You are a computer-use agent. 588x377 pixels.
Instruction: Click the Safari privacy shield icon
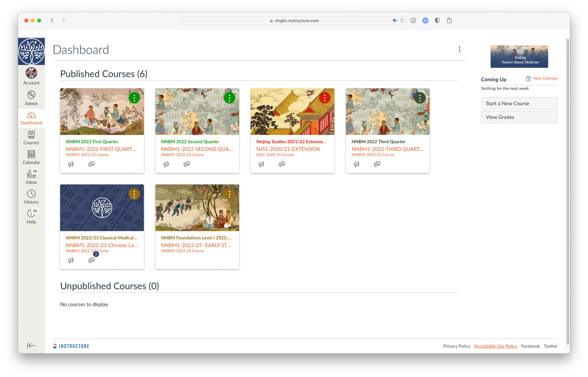pos(437,20)
